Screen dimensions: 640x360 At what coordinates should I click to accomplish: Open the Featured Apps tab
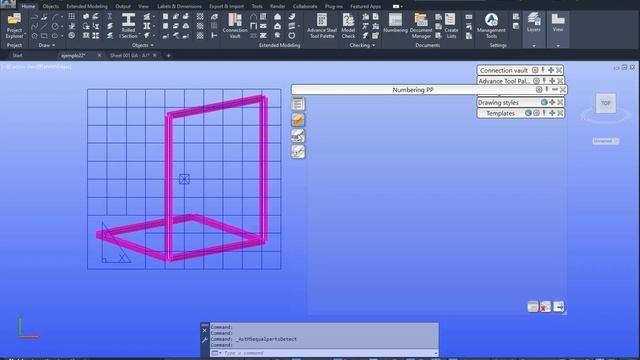(x=365, y=6)
